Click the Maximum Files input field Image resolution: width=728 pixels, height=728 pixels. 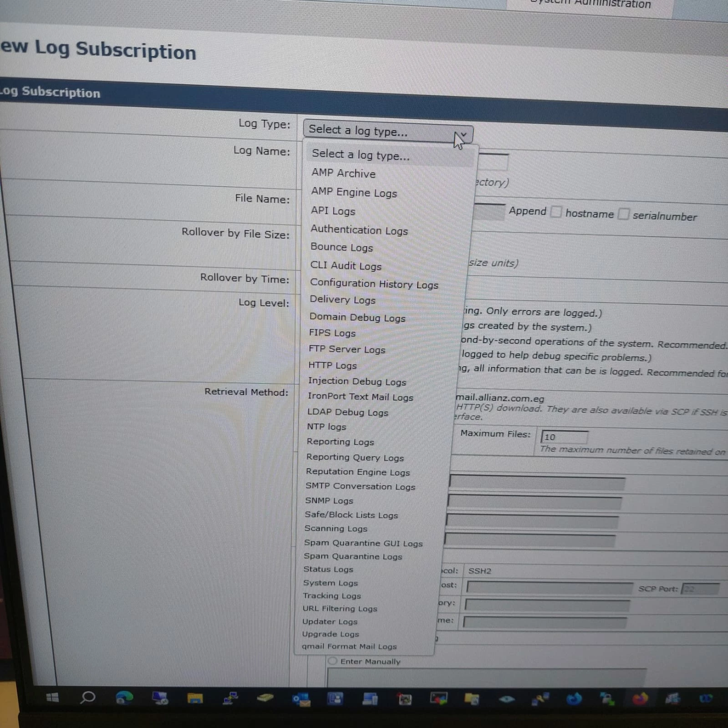click(x=564, y=437)
